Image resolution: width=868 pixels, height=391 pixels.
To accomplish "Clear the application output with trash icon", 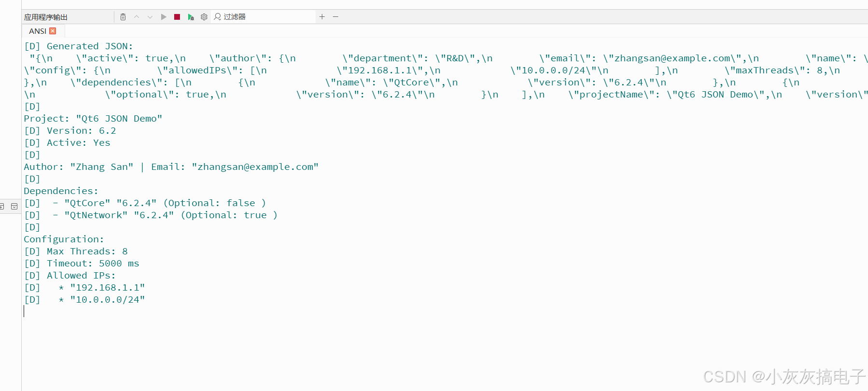I will (123, 17).
